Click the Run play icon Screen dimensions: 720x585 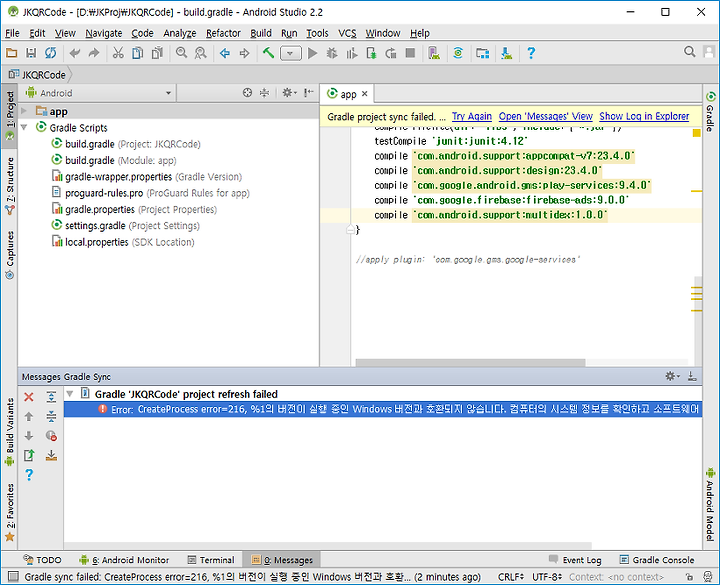(313, 53)
